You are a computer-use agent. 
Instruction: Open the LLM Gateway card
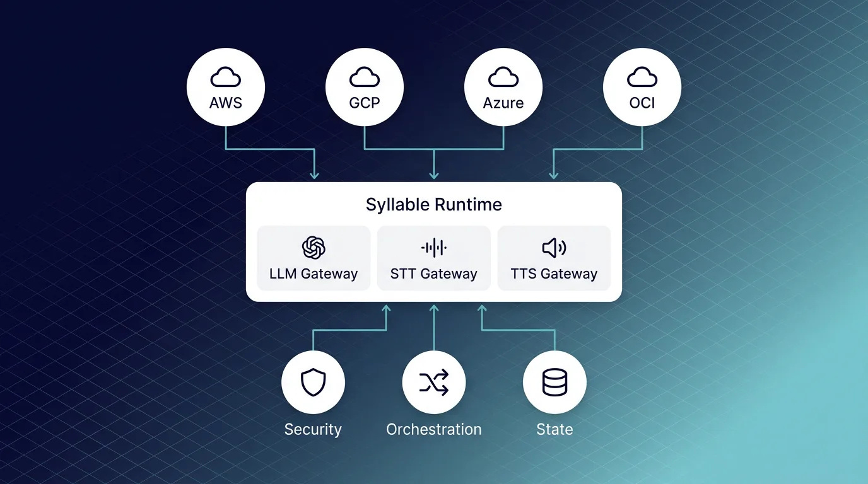(314, 258)
